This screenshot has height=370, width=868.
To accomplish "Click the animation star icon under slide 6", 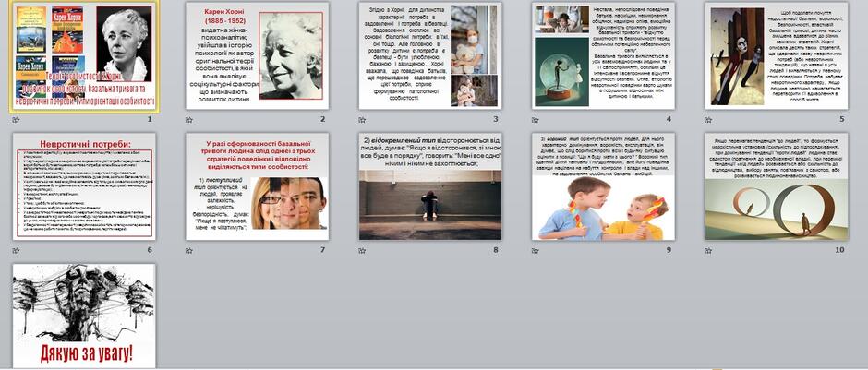I will (x=16, y=251).
